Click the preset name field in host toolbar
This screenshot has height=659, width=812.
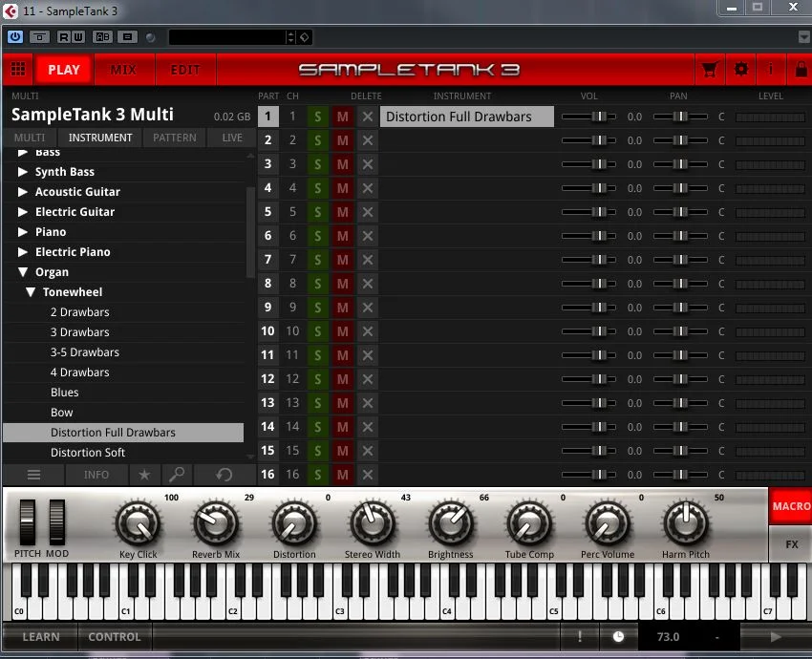point(227,36)
